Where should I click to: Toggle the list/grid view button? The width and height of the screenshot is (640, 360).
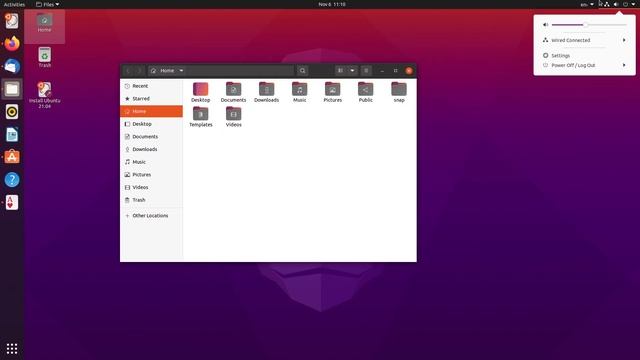(x=340, y=71)
